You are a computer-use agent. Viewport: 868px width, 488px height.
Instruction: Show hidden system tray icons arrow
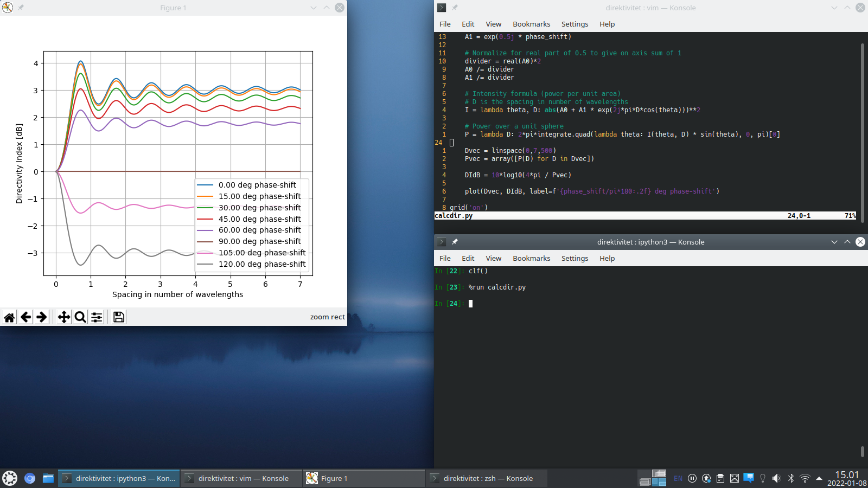[819, 478]
